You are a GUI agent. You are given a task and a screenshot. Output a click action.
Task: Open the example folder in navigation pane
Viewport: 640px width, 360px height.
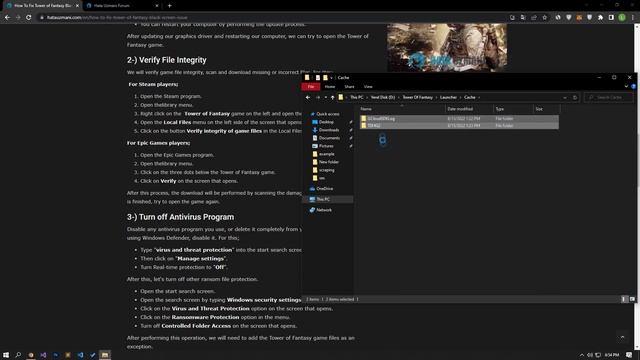[326, 154]
